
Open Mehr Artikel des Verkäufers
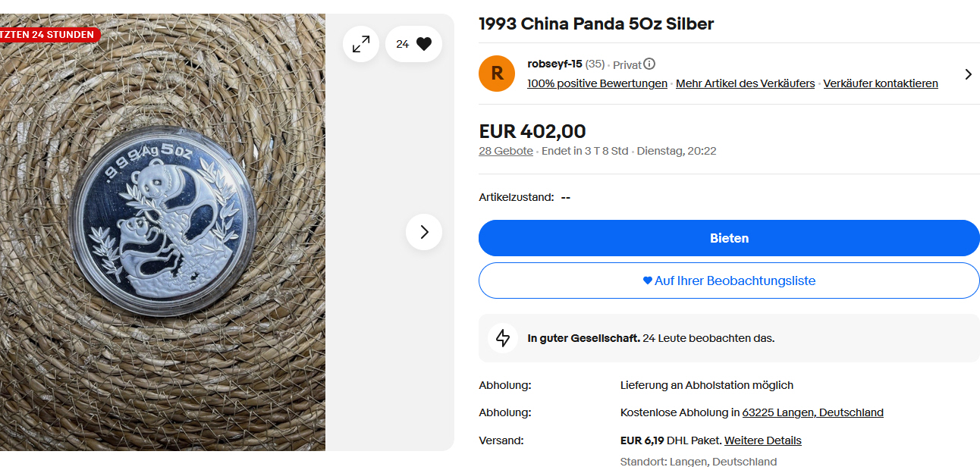pos(745,83)
